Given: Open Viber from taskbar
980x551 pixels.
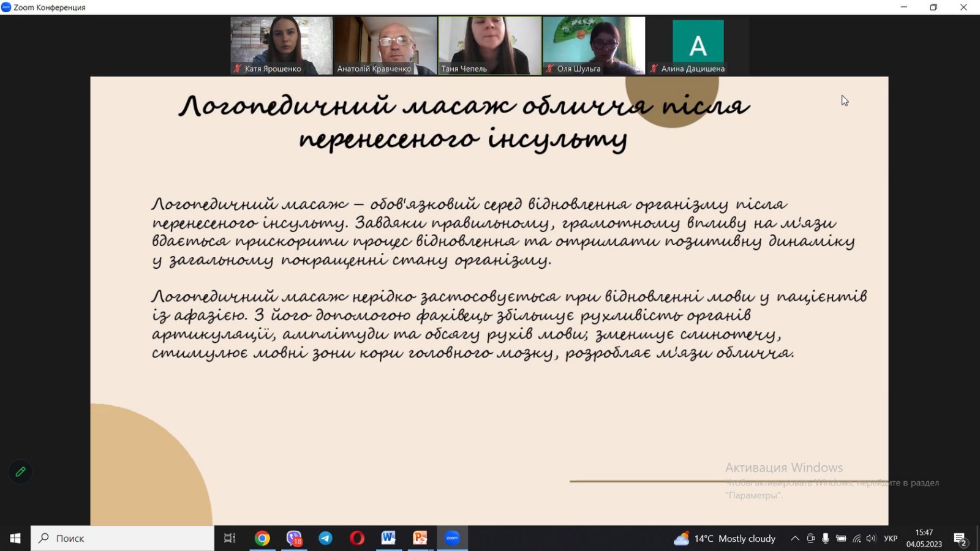Looking at the screenshot, I should pos(294,538).
